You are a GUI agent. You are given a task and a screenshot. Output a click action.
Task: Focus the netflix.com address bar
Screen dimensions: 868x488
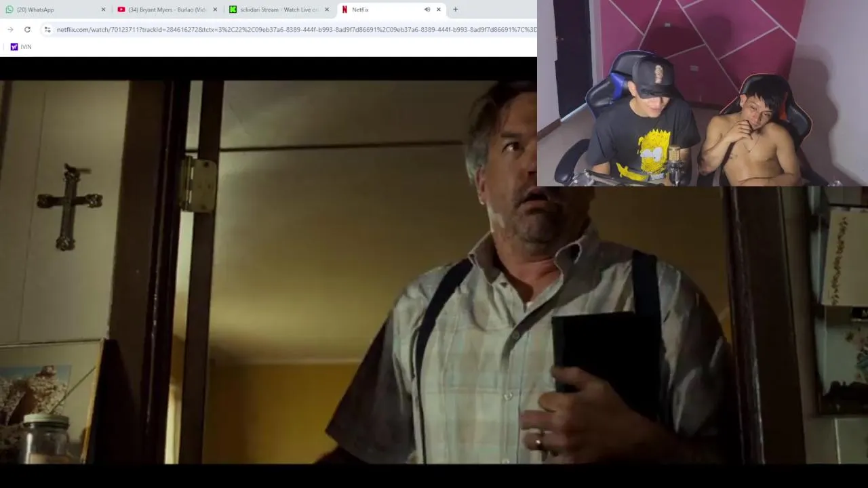(296, 29)
